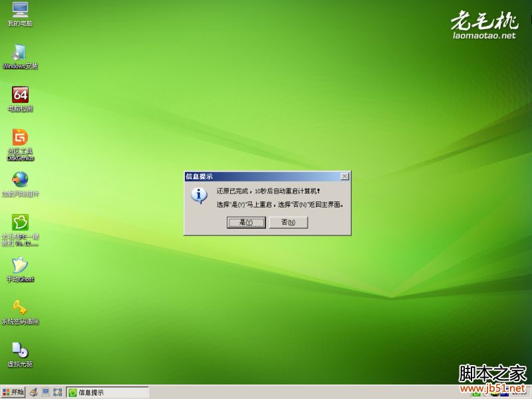Select the 信息提示 taskbar button

click(107, 392)
